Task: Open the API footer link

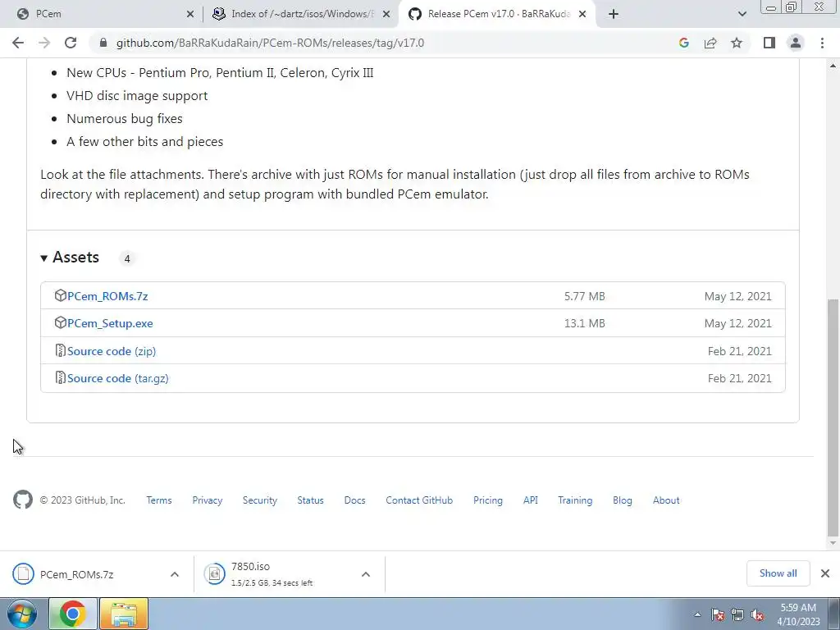Action: [531, 500]
